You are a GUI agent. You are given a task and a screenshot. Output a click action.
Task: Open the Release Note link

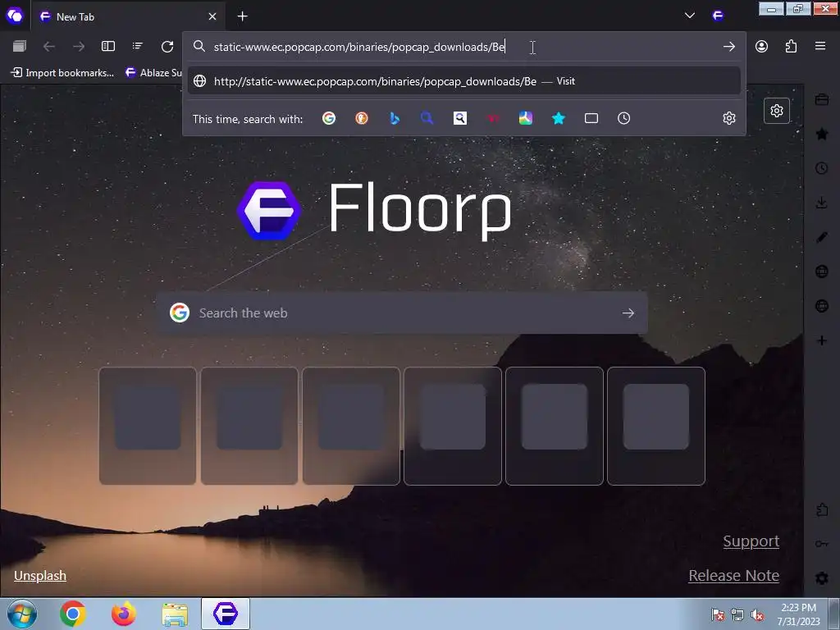pyautogui.click(x=733, y=575)
